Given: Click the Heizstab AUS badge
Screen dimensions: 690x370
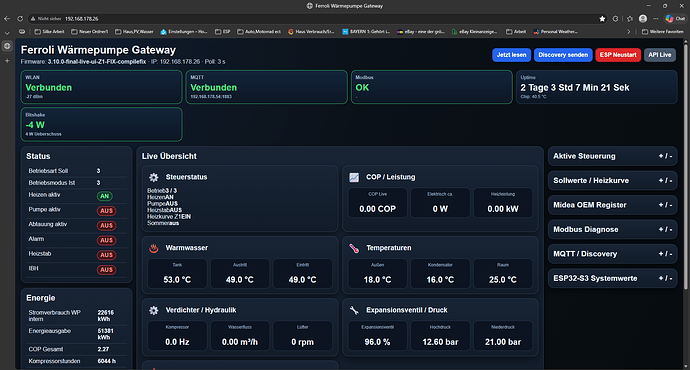Looking at the screenshot, I should (x=106, y=255).
